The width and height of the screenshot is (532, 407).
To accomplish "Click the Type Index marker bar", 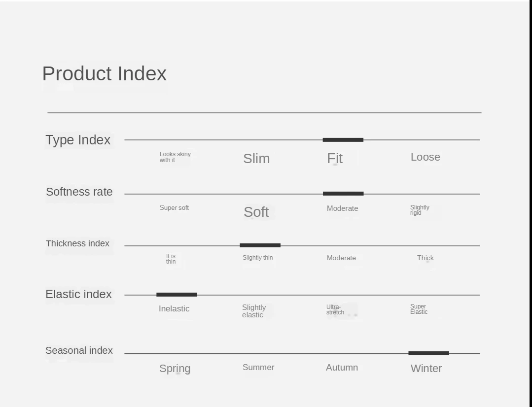I will coord(343,140).
